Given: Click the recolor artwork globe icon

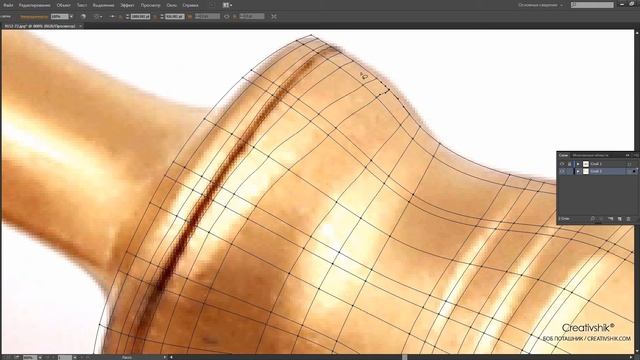Looking at the screenshot, I should [x=83, y=16].
